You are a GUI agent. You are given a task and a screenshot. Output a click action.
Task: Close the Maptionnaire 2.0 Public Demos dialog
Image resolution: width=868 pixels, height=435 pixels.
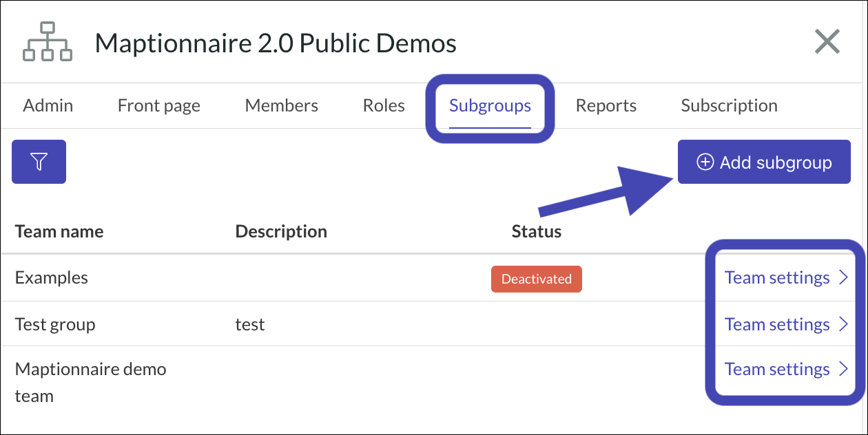[827, 42]
